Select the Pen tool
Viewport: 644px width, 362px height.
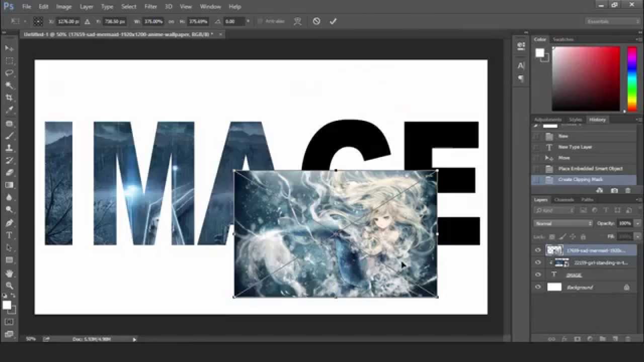tap(9, 223)
